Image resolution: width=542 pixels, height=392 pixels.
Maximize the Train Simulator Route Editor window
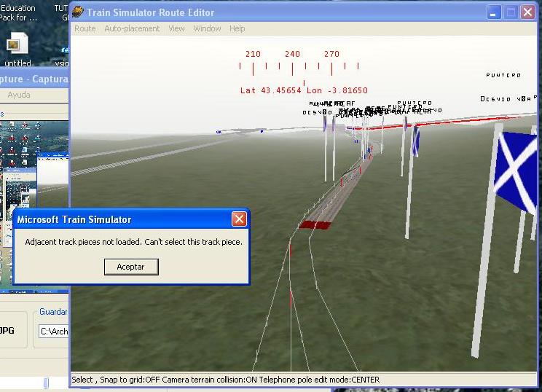(x=511, y=12)
